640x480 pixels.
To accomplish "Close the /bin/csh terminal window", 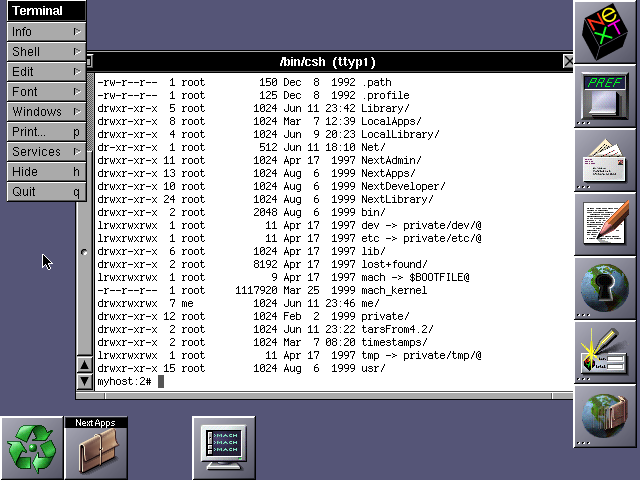I will click(568, 61).
